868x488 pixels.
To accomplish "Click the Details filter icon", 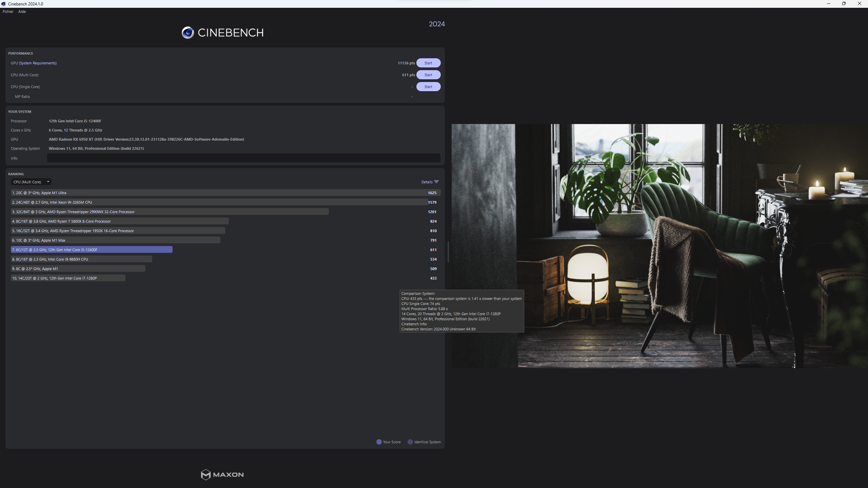I will (436, 182).
